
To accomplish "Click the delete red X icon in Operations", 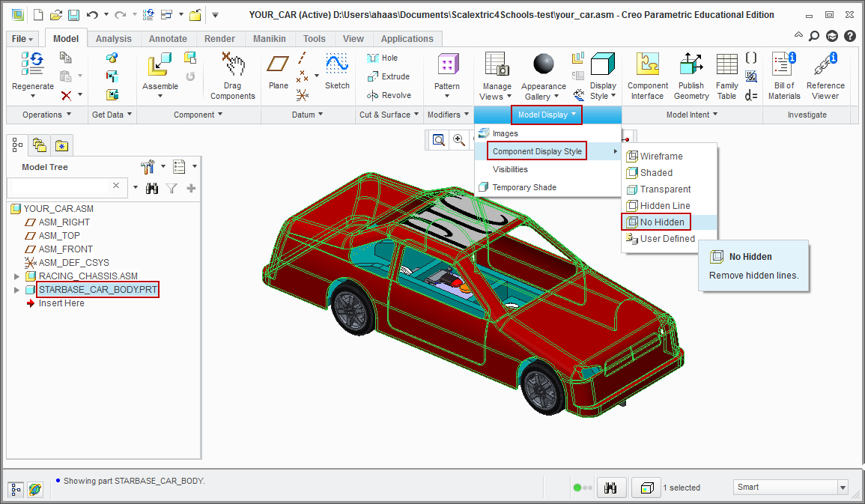I will [x=66, y=95].
